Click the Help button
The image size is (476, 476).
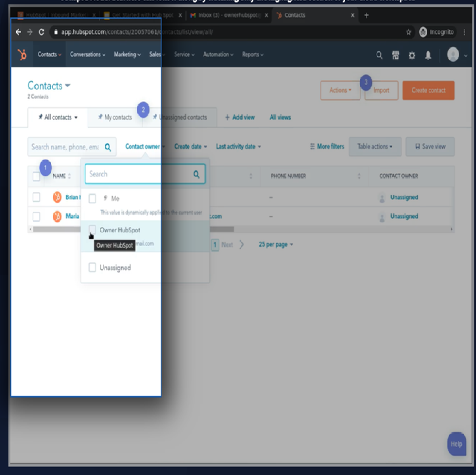click(x=457, y=444)
